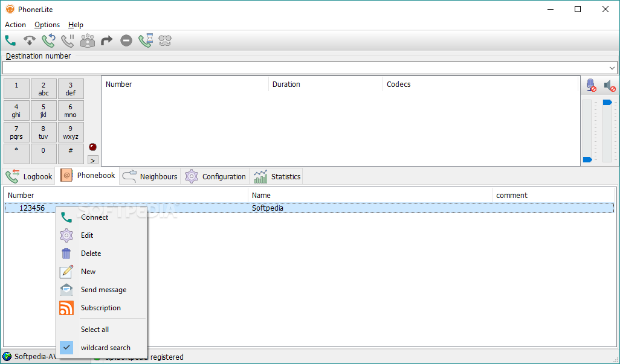The image size is (620, 364).
Task: Switch to the Statistics tab
Action: 277,176
